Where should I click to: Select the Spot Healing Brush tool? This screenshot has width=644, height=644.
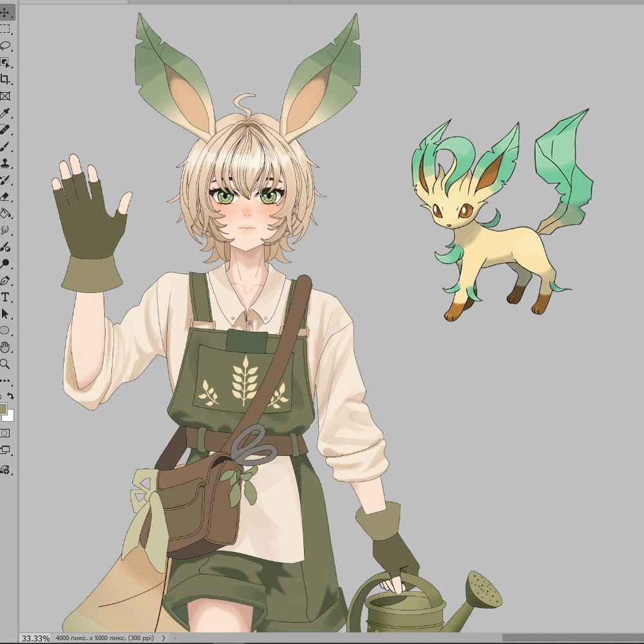pyautogui.click(x=5, y=130)
